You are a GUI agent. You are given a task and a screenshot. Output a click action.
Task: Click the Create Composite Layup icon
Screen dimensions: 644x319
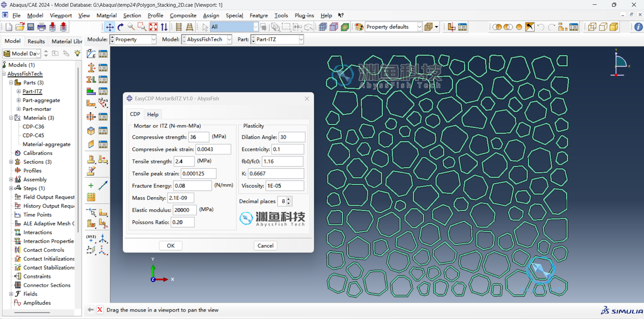coord(91,91)
